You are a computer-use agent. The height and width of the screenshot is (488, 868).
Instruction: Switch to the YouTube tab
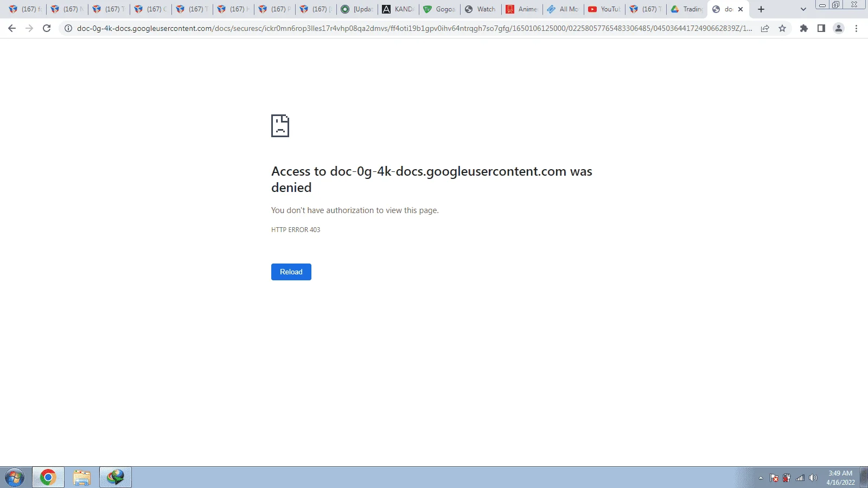[604, 9]
